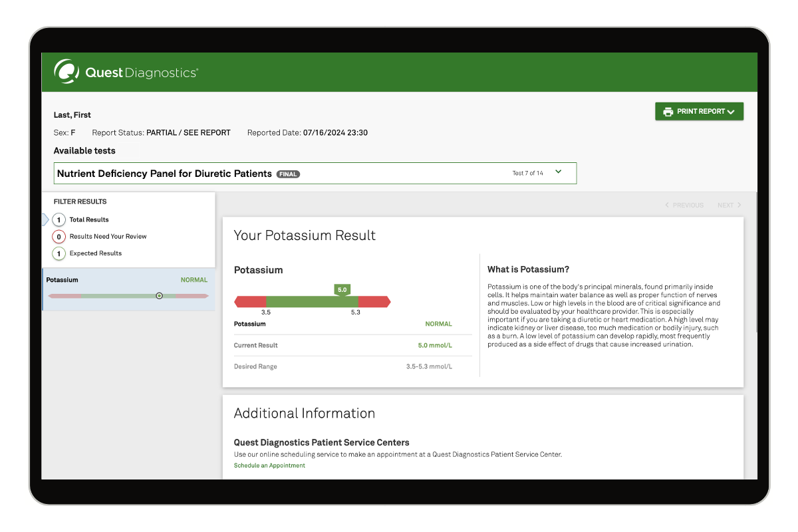Click the 'Test 7 of 14' label
This screenshot has width=798, height=532.
coord(527,174)
